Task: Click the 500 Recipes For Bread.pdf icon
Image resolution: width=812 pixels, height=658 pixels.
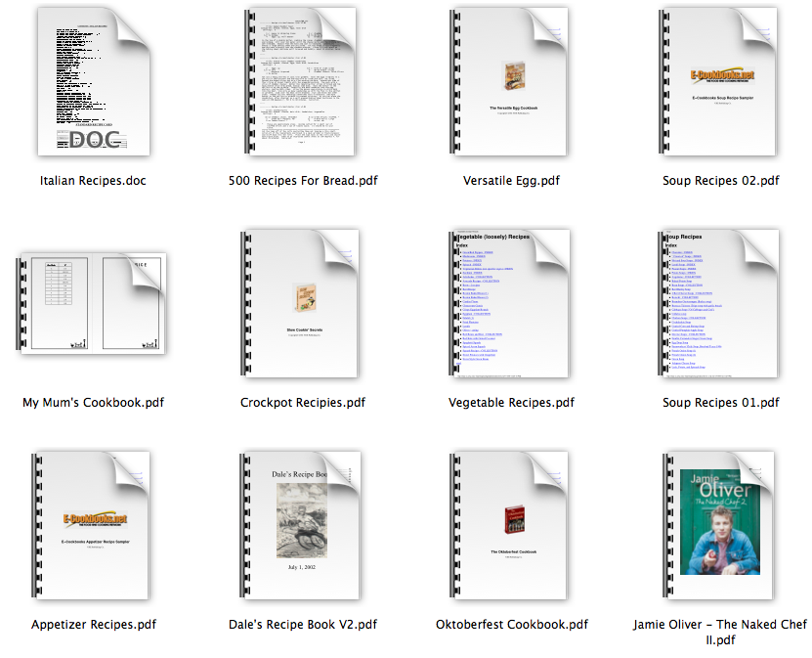Action: (302, 82)
